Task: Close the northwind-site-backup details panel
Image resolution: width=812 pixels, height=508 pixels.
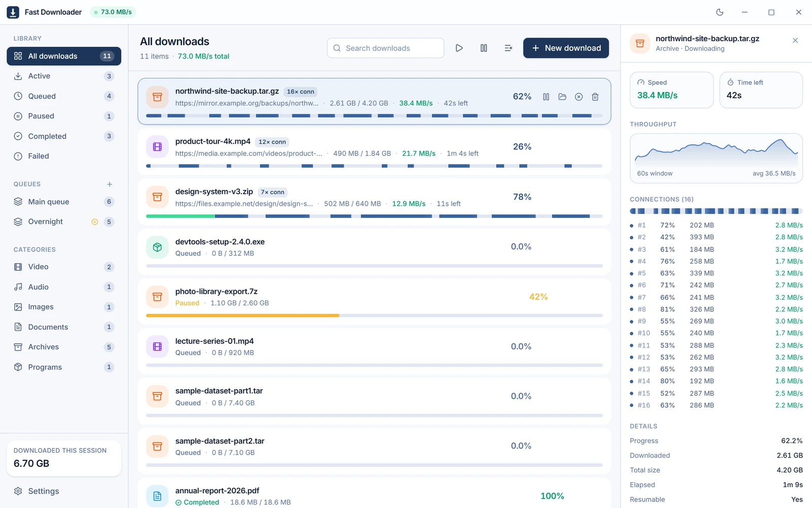Action: 795,41
